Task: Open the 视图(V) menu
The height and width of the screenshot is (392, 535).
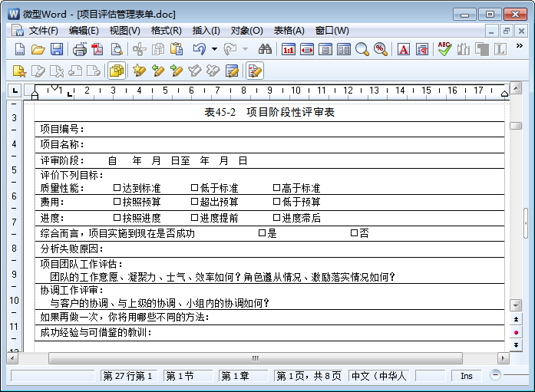Action: (x=124, y=31)
